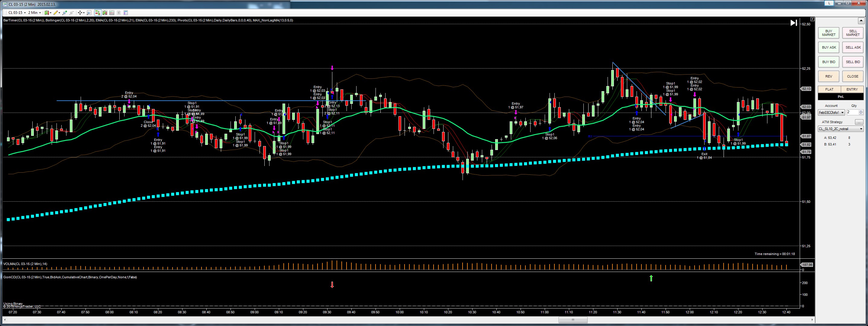Open the chart properties icon
The height and width of the screenshot is (326, 868).
(x=126, y=13)
